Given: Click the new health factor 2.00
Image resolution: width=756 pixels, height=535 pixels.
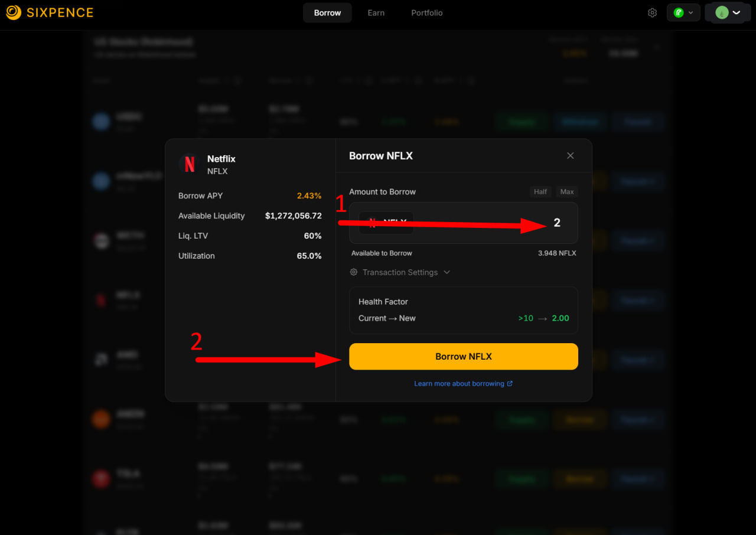Looking at the screenshot, I should pyautogui.click(x=561, y=318).
